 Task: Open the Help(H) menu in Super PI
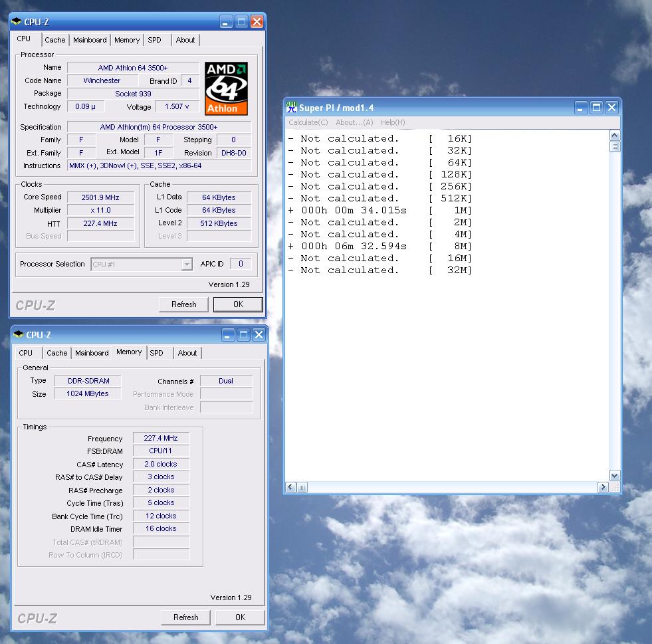(393, 122)
